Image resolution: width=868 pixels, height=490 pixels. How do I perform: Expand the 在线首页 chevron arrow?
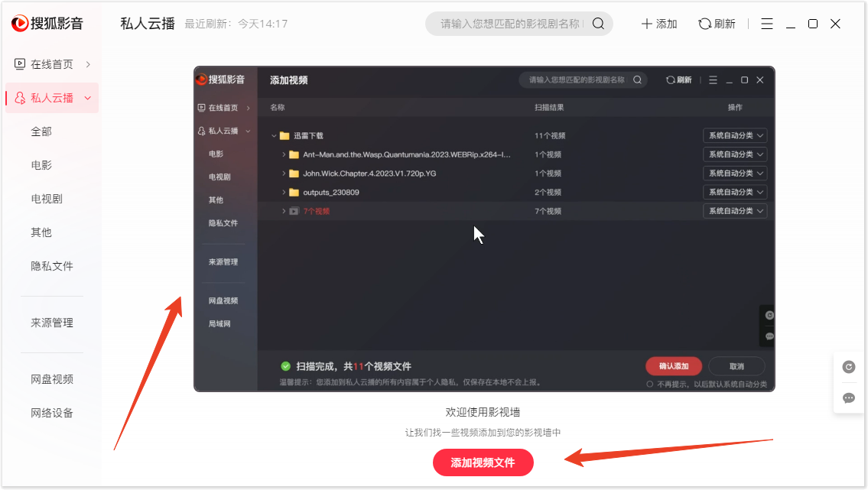point(88,64)
